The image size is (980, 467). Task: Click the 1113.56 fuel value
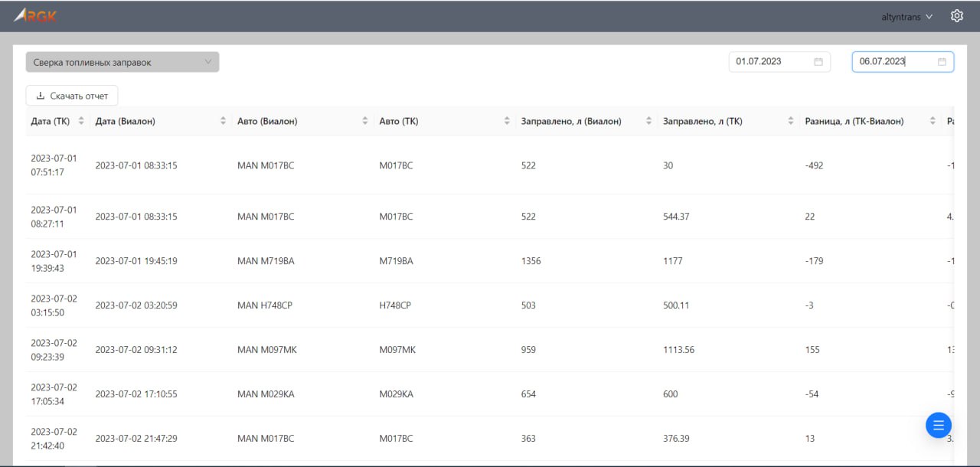(678, 350)
